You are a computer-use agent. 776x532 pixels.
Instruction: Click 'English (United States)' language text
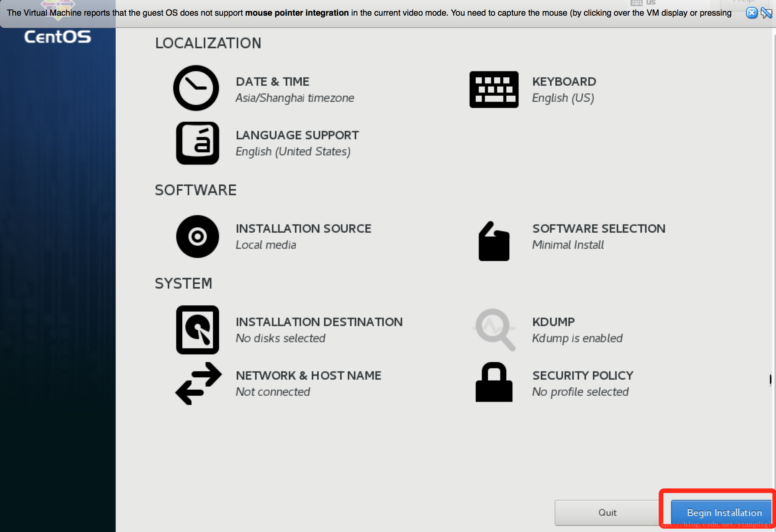pyautogui.click(x=293, y=152)
